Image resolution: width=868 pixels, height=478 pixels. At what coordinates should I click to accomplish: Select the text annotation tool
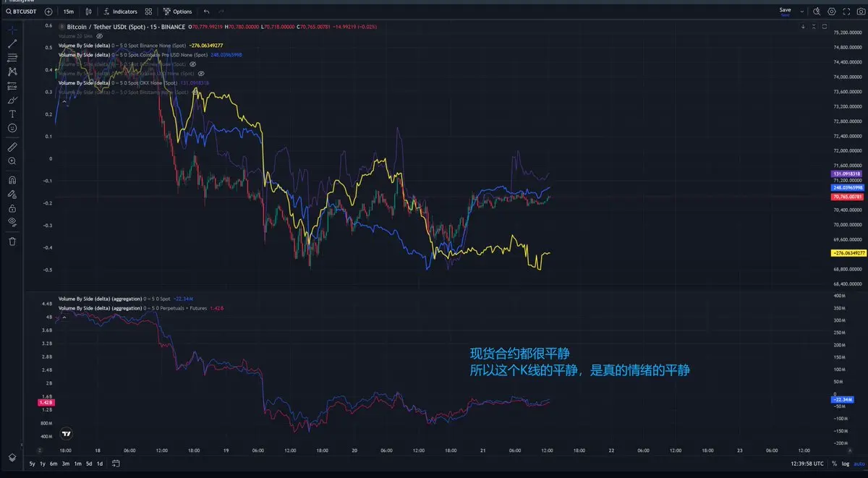pos(12,114)
